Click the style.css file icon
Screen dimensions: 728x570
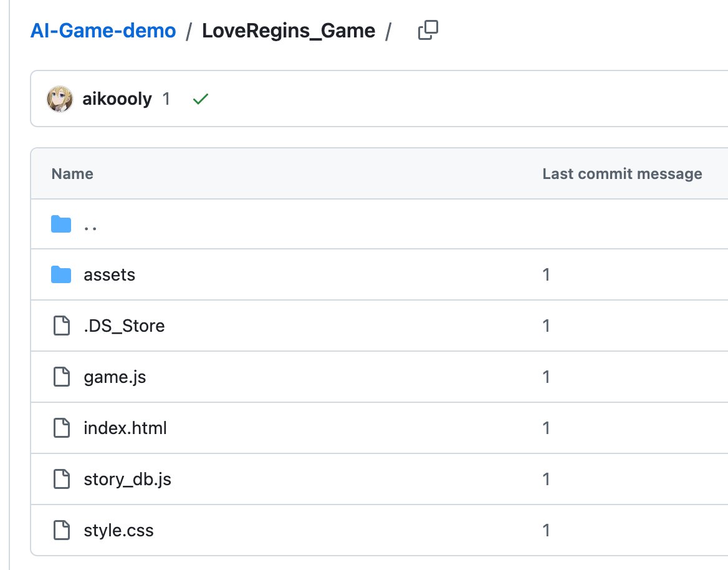pyautogui.click(x=61, y=530)
